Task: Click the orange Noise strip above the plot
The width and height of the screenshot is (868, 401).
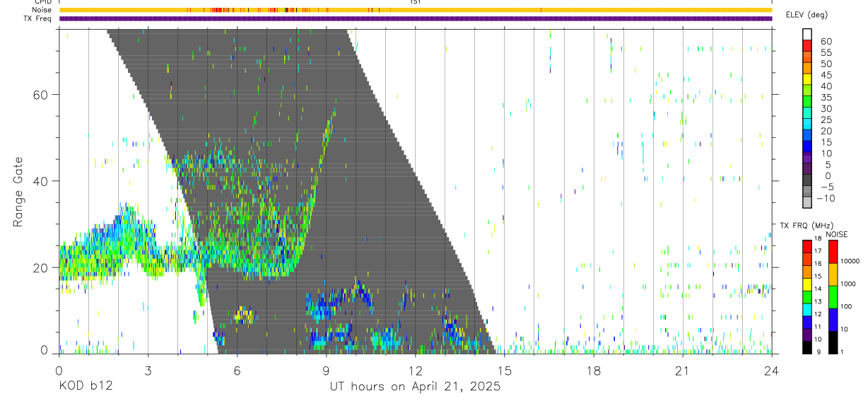Action: pyautogui.click(x=416, y=10)
